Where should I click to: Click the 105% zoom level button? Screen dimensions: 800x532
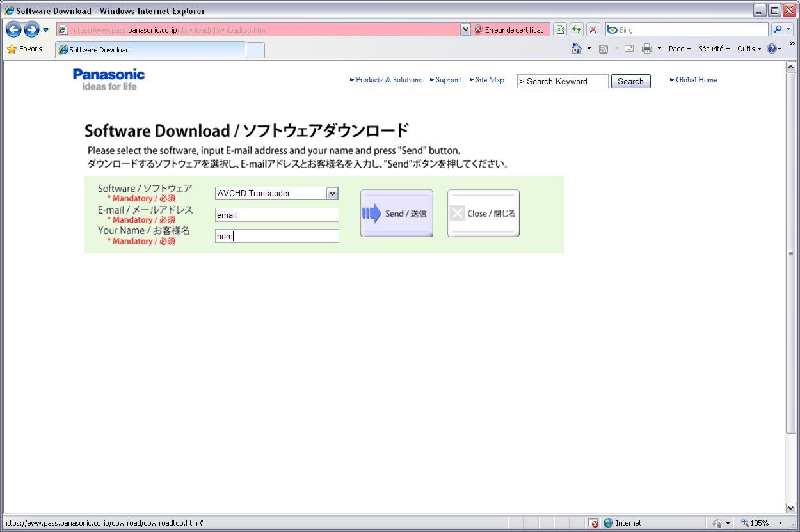tap(755, 523)
